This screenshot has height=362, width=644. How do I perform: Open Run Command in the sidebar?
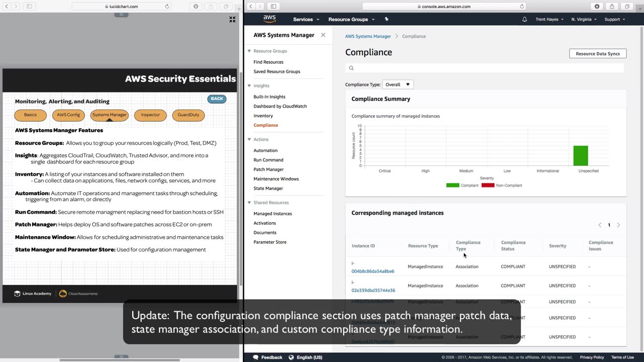coord(268,160)
